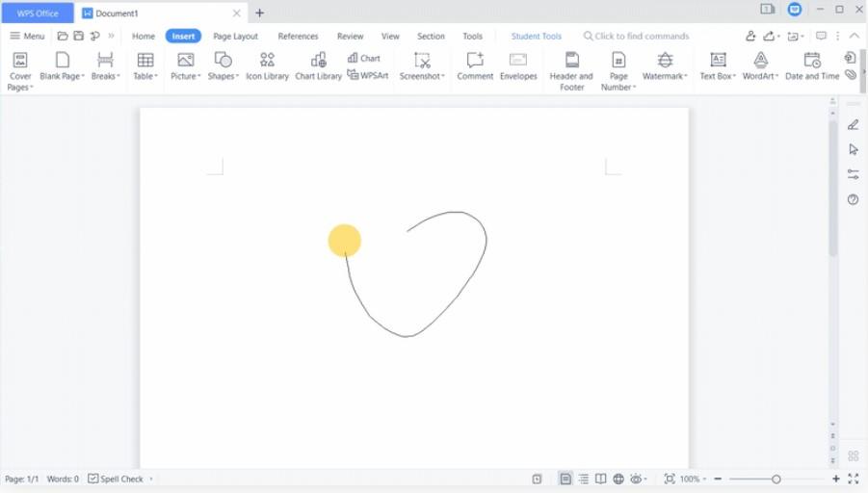The height and width of the screenshot is (493, 868).
Task: Open the Shapes gallery
Action: tap(224, 65)
